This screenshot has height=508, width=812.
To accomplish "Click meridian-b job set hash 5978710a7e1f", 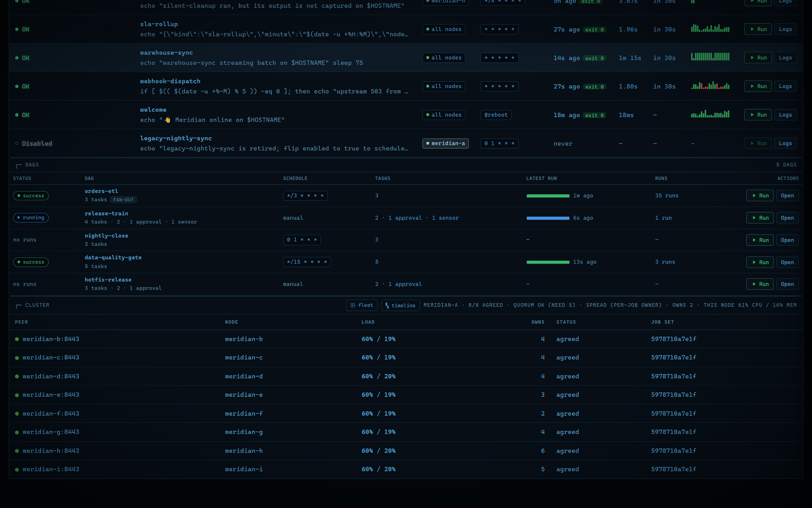I will (x=674, y=339).
